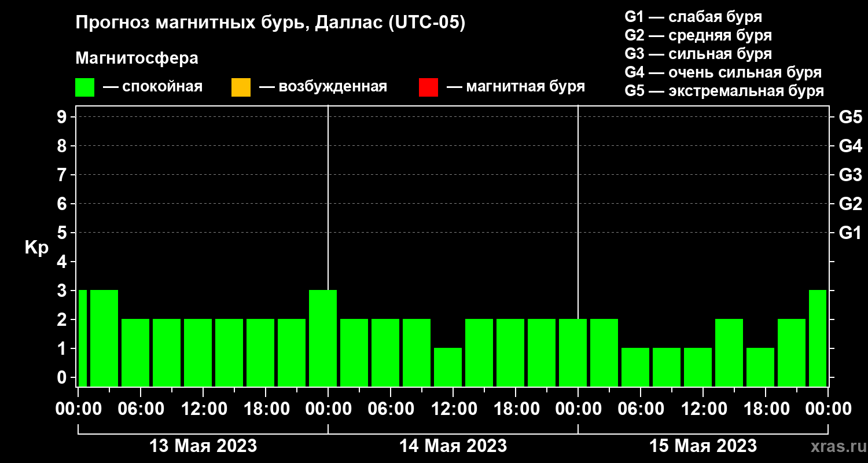Image resolution: width=868 pixels, height=463 pixels.
Task: Click the G4 label on right axis
Action: (x=850, y=146)
